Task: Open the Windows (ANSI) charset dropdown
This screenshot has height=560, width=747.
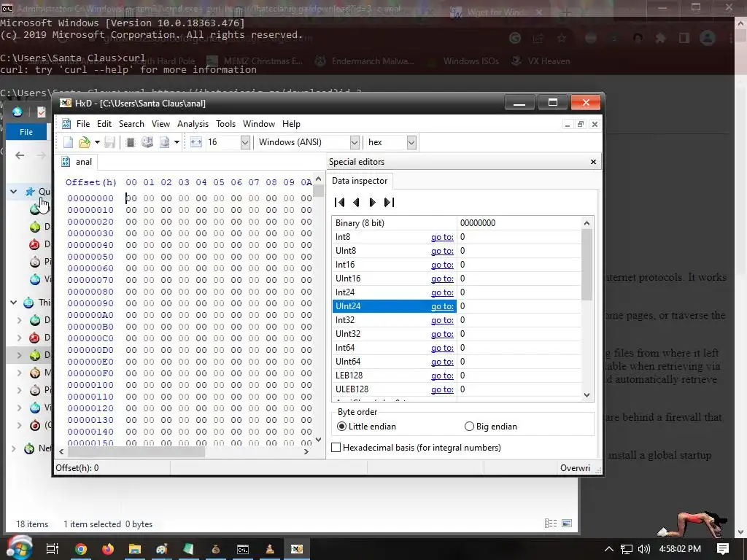Action: point(354,142)
